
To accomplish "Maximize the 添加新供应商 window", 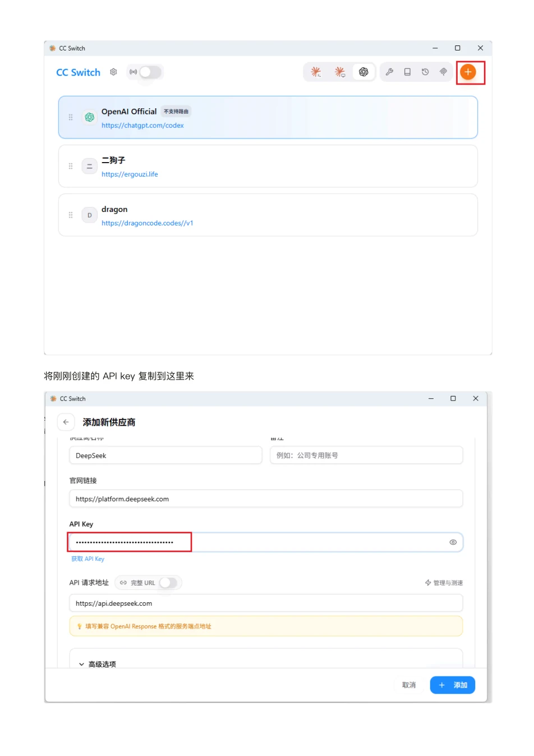I will [x=453, y=399].
